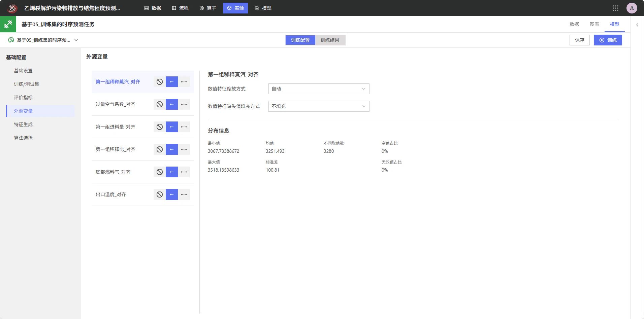Open the 数值特征缩放方式 dropdown
Screen dimensions: 644x319
[319, 89]
